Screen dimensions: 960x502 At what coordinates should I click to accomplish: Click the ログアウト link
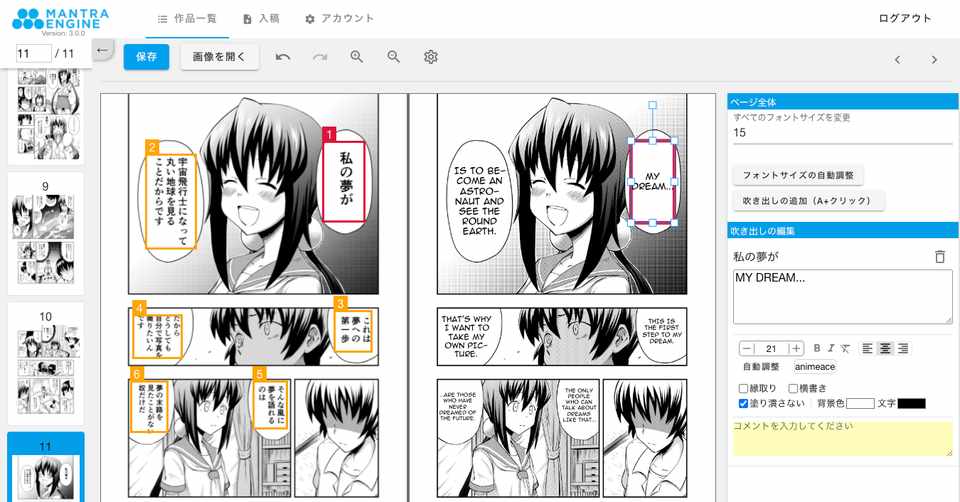click(x=905, y=18)
